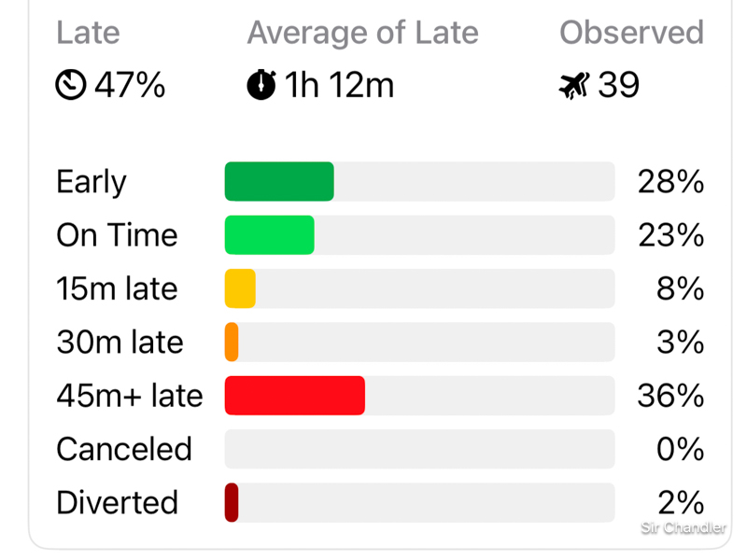747x560 pixels.
Task: Click the Sir Chandler watermark text
Action: pos(684,527)
